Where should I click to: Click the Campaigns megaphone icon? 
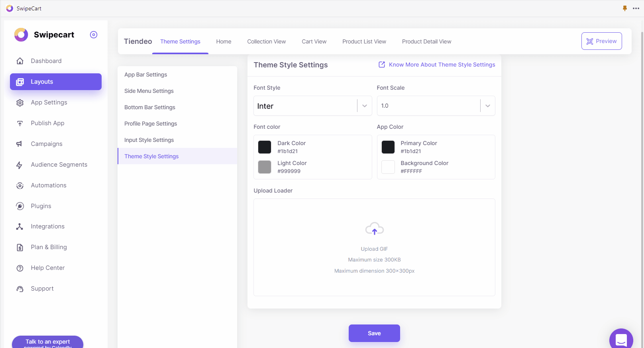pos(19,144)
